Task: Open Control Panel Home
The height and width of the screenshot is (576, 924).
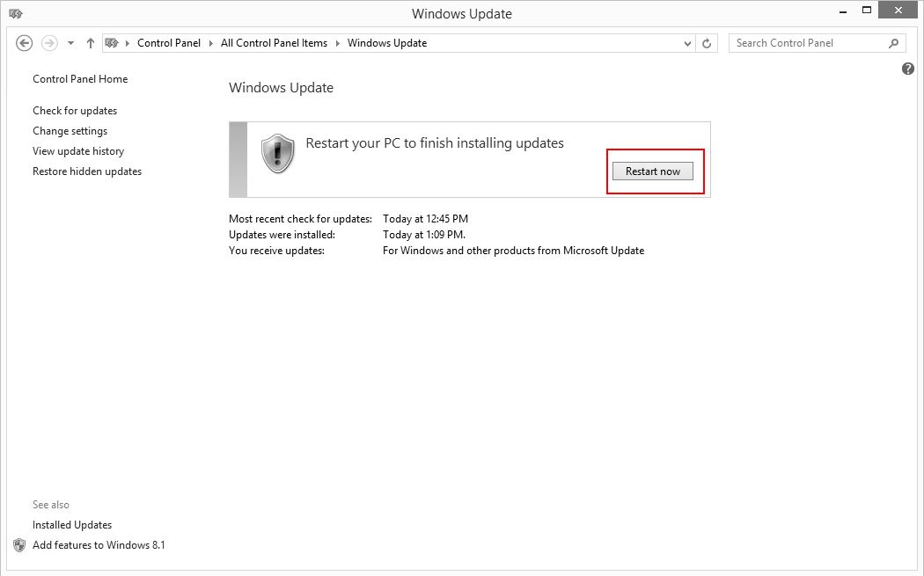Action: (x=80, y=79)
